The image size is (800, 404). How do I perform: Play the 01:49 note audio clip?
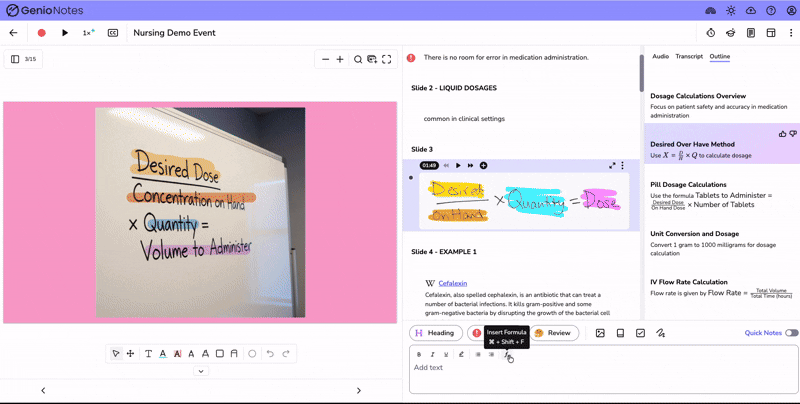click(x=458, y=165)
